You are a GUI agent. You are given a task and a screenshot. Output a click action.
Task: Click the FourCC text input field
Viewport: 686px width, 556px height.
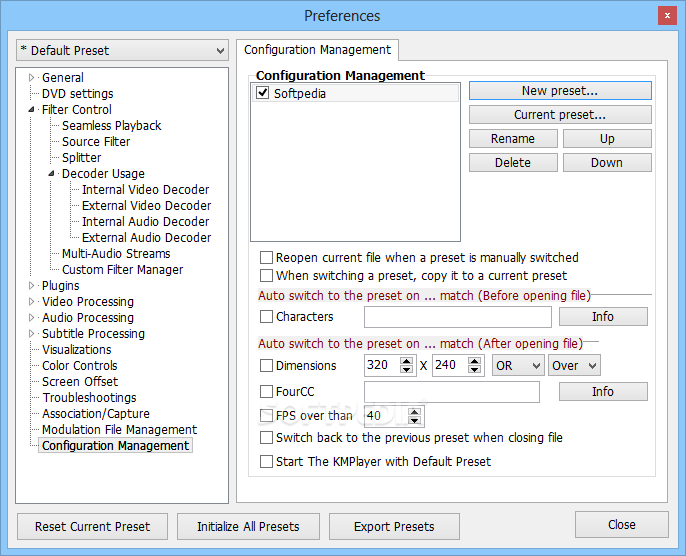tap(452, 392)
